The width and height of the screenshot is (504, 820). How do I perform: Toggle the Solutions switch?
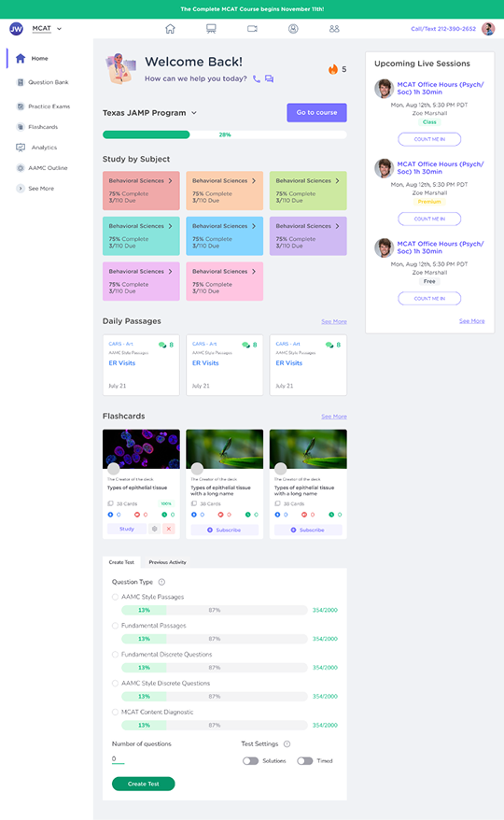pyautogui.click(x=250, y=761)
